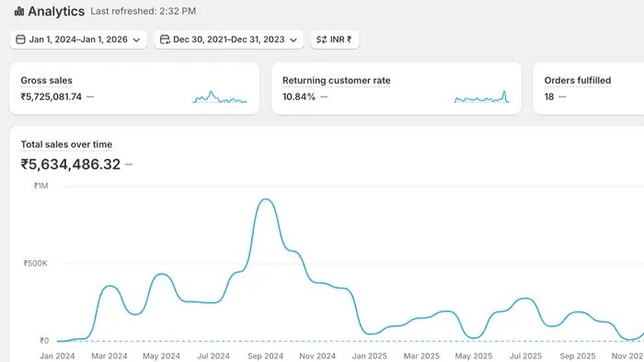This screenshot has height=362, width=644.
Task: Click the calendar icon in date range selector
Action: (20, 40)
